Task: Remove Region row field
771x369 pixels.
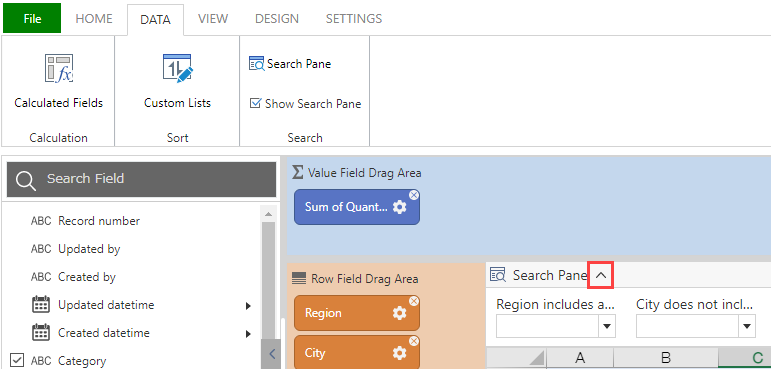Action: click(414, 301)
